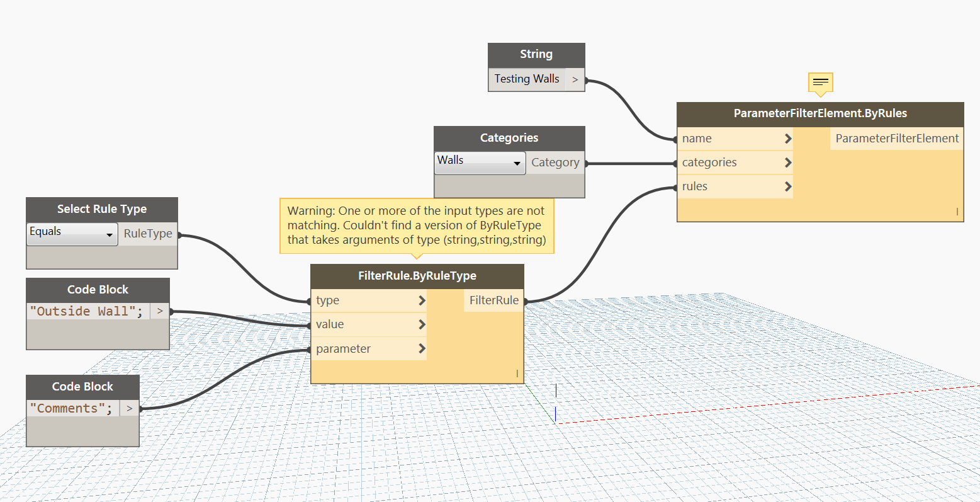
Task: Click the RuleType output port label
Action: coord(148,234)
